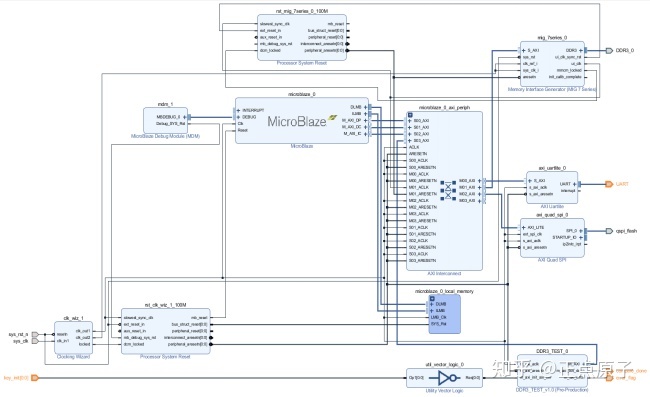Select the sys_clk input port icon
The height and width of the screenshot is (397, 650).
tap(35, 341)
